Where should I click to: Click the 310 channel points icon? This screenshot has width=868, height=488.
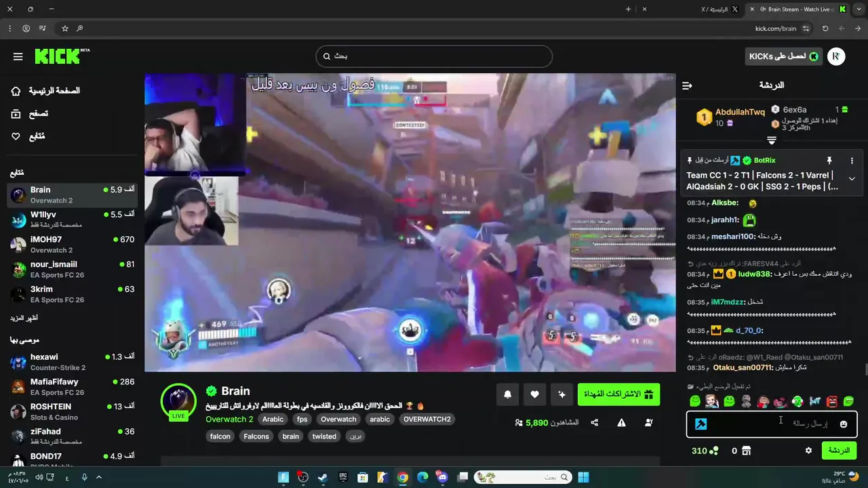tap(714, 451)
